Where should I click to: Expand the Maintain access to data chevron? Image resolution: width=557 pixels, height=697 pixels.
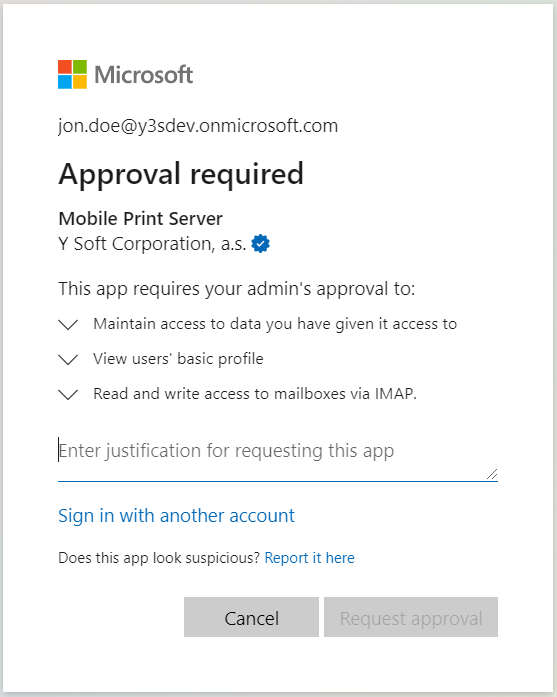[68, 324]
